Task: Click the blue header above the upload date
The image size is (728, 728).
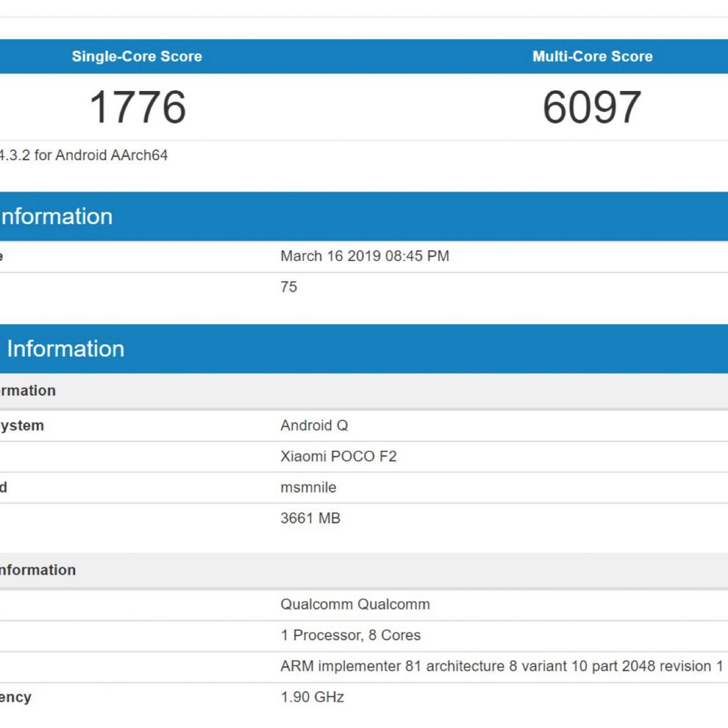Action: point(364,216)
